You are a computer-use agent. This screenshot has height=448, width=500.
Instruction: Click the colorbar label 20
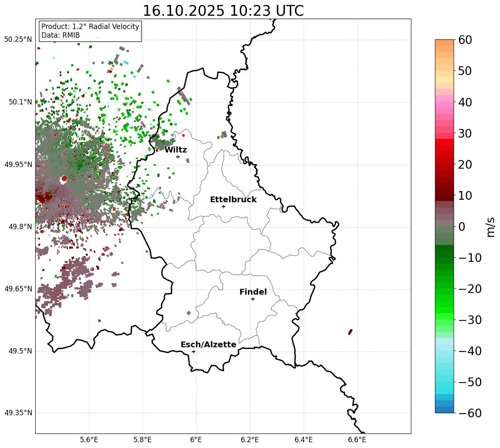(465, 165)
